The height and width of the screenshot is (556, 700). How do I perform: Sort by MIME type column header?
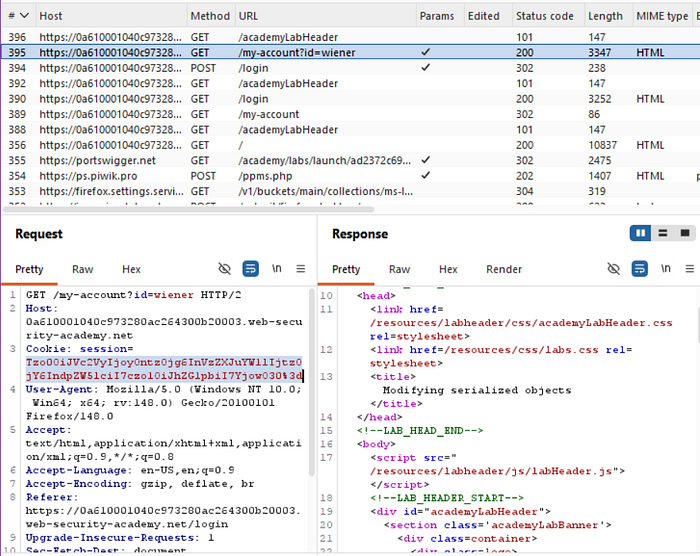click(x=663, y=16)
